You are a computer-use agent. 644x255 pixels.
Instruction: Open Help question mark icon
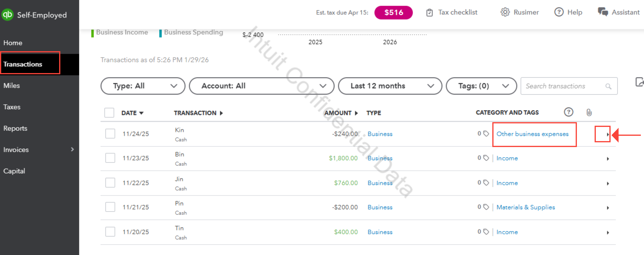(x=559, y=12)
